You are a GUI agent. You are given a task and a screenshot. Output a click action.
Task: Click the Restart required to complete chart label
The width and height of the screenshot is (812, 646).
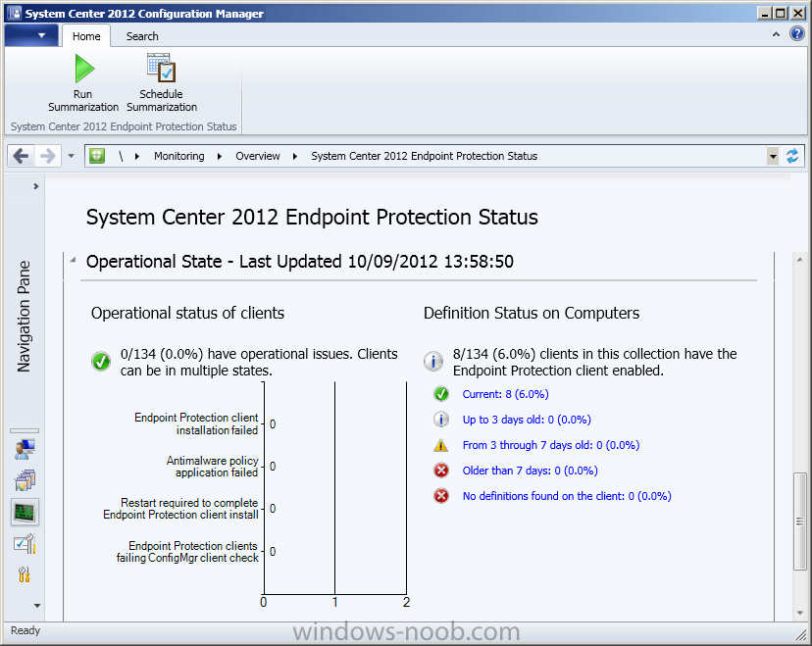click(180, 509)
